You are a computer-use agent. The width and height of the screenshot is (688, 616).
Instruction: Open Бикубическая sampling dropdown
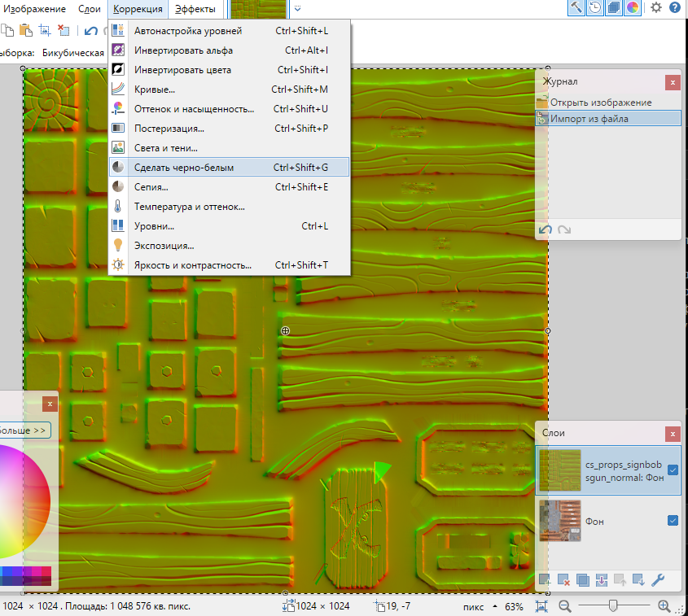(x=73, y=53)
